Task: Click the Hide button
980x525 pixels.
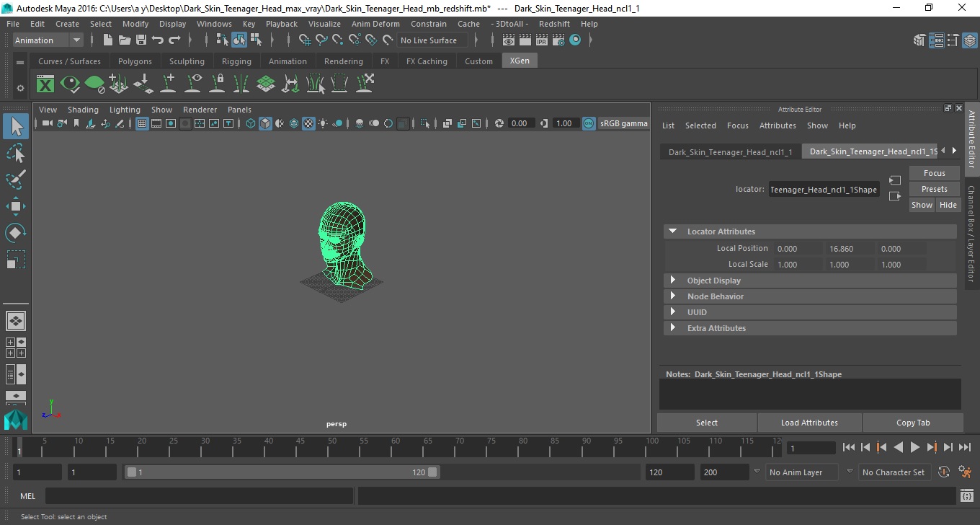Action: tap(948, 205)
